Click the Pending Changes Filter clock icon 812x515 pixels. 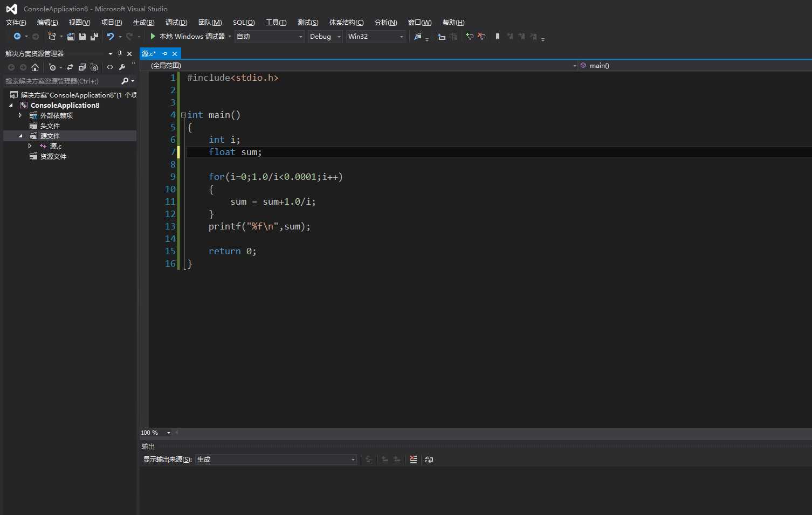(x=52, y=67)
